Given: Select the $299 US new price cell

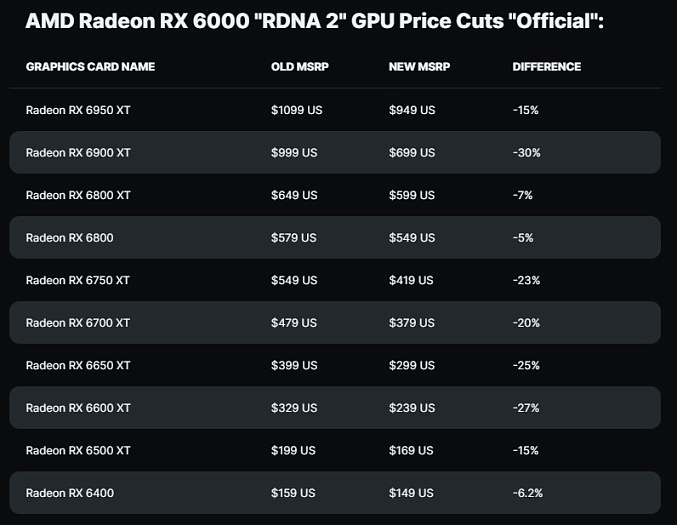Looking at the screenshot, I should (x=412, y=365).
